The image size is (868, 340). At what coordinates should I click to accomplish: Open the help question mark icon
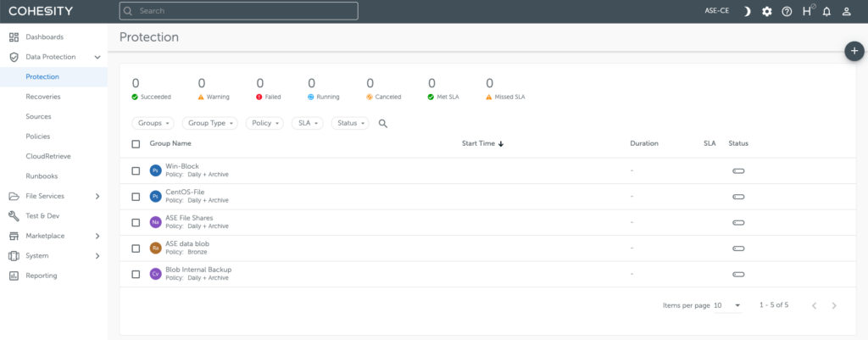[787, 11]
